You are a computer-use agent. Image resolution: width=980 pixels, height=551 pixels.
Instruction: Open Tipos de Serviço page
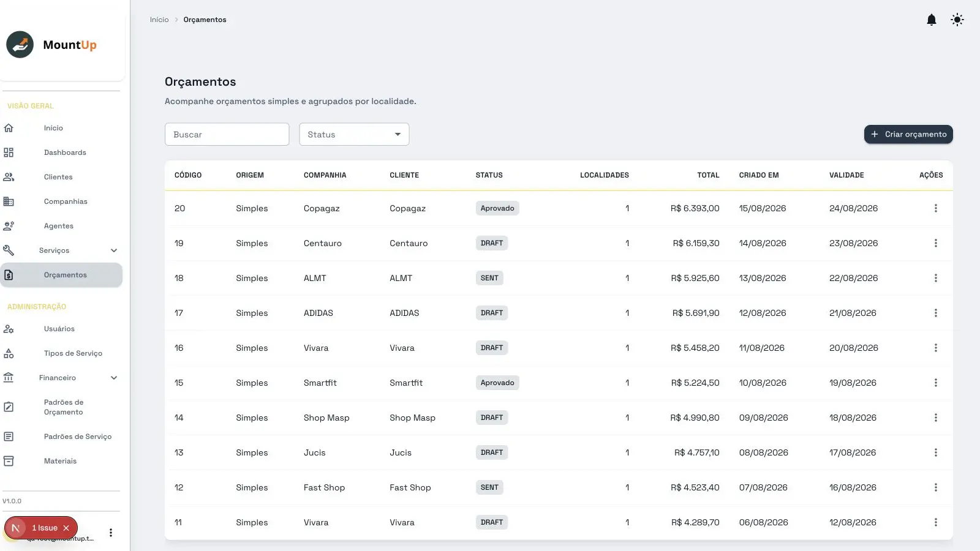pyautogui.click(x=73, y=353)
